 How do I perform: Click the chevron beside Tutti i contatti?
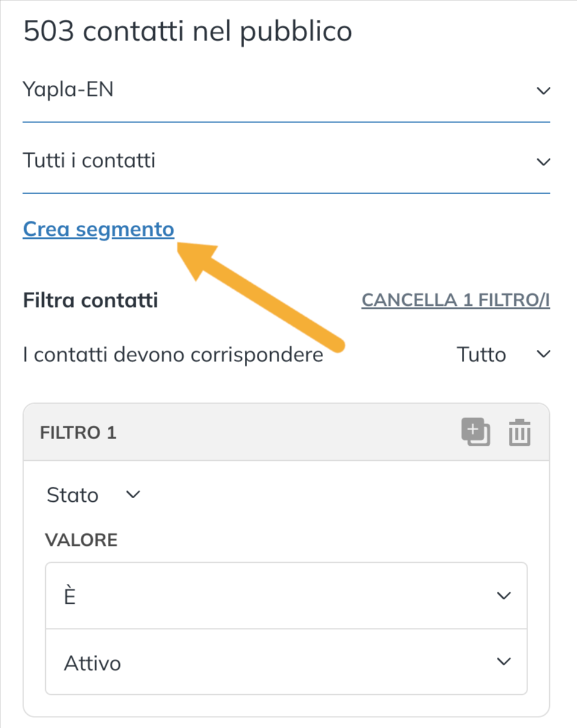543,162
